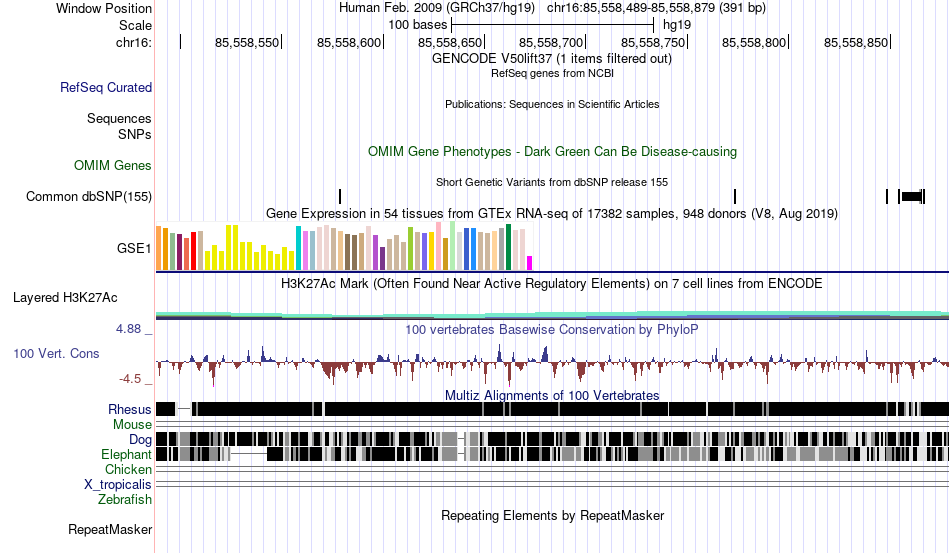The image size is (950, 553).
Task: Click the leftmost dbSNP variant tick mark
Action: click(x=340, y=196)
